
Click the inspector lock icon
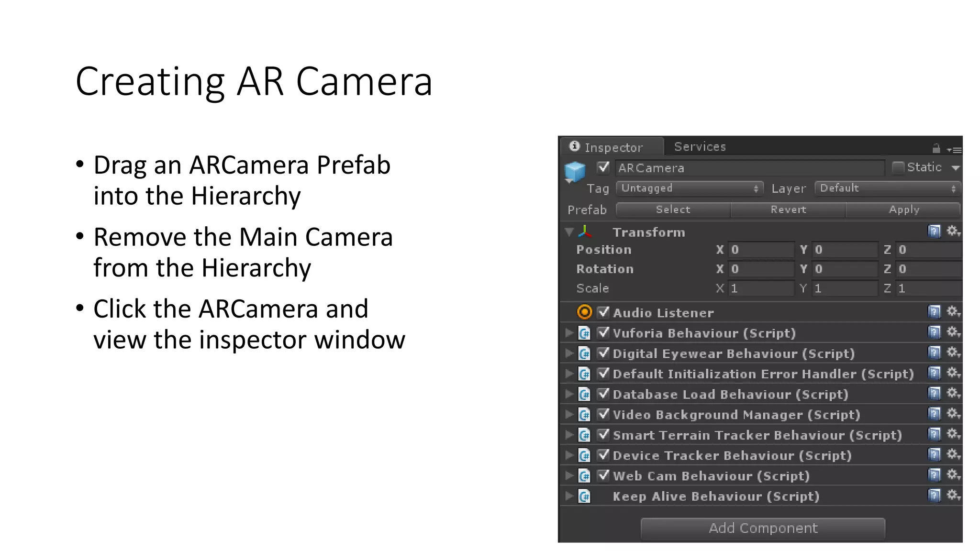pos(936,148)
